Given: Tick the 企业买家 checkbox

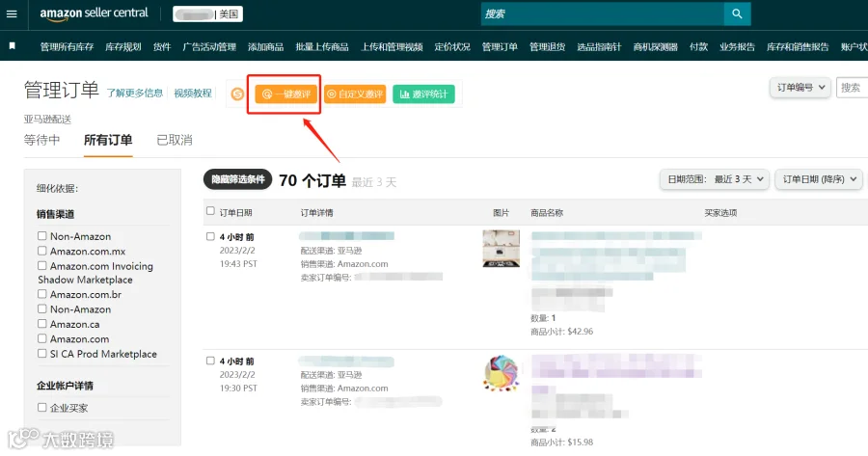Looking at the screenshot, I should [42, 407].
